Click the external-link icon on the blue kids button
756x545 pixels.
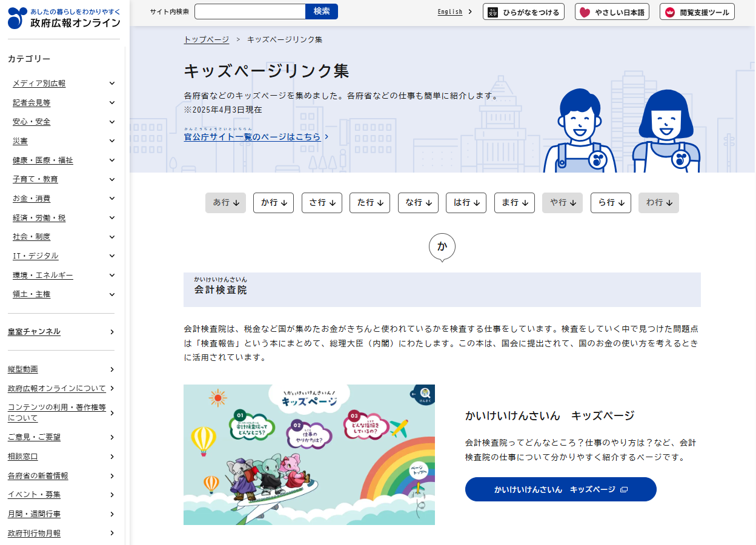tap(624, 489)
